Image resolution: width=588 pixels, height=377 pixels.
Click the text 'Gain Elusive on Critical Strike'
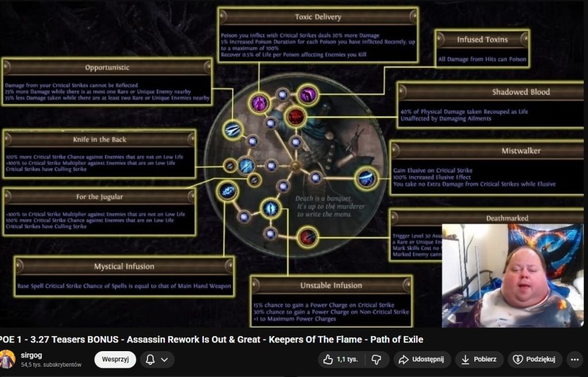click(433, 171)
